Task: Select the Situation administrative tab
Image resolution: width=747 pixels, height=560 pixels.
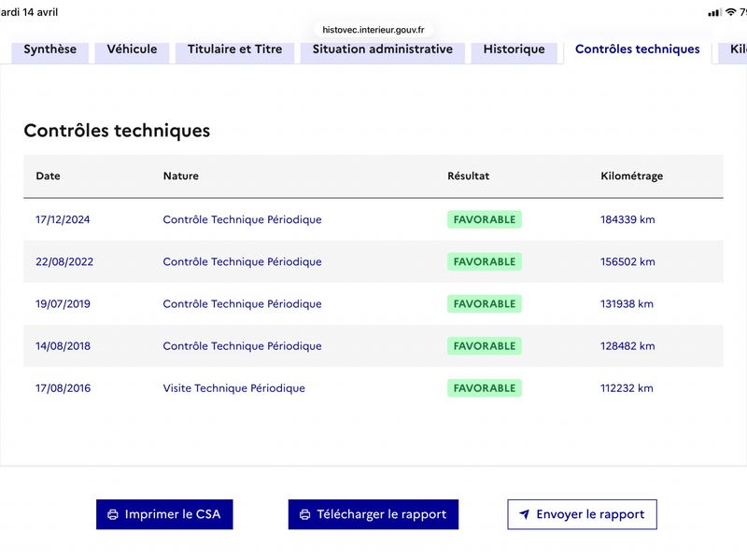Action: pyautogui.click(x=383, y=49)
